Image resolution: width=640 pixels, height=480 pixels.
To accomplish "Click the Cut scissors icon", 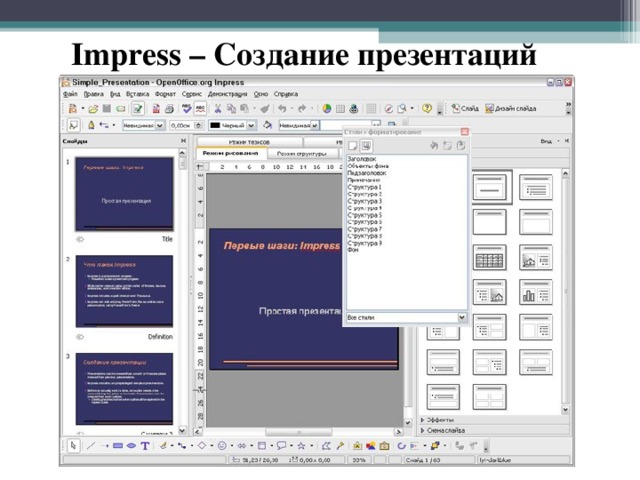I will click(x=218, y=109).
